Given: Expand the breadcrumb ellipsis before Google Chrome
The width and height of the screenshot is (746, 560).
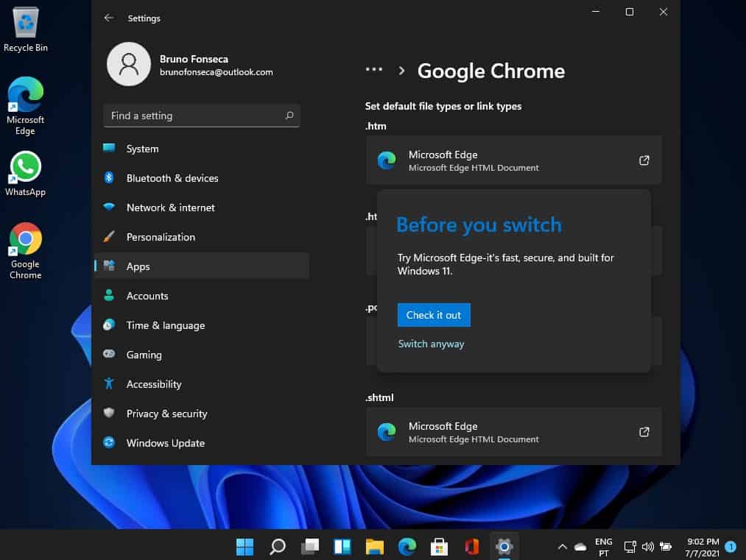Looking at the screenshot, I should tap(374, 70).
